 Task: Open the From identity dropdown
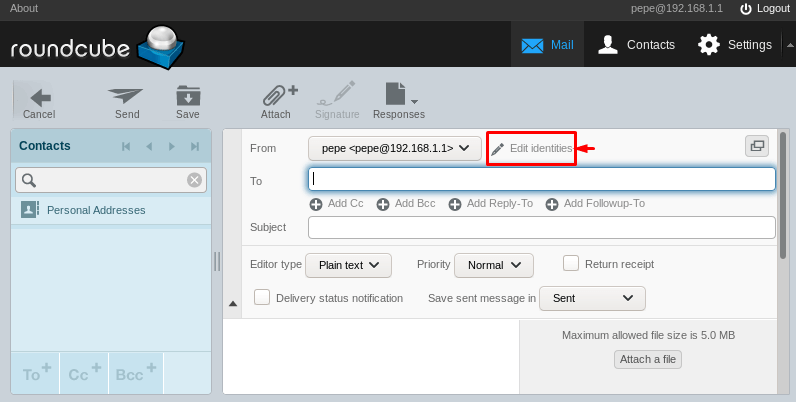pyautogui.click(x=395, y=148)
